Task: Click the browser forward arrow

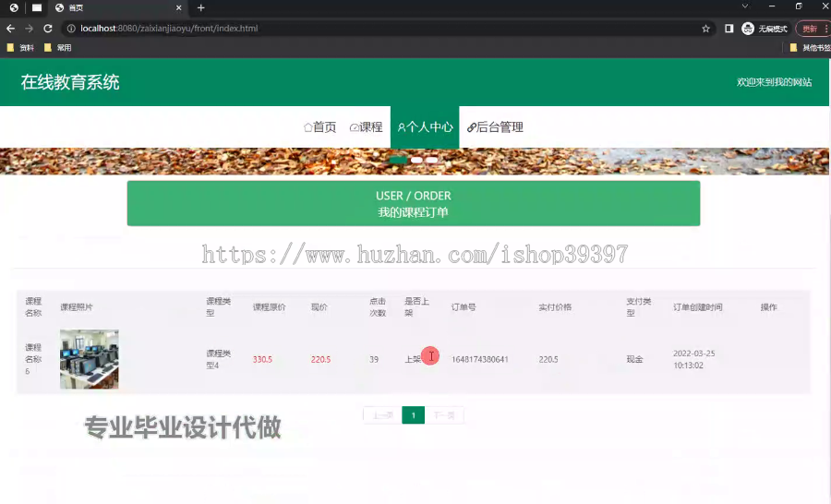Action: click(30, 29)
